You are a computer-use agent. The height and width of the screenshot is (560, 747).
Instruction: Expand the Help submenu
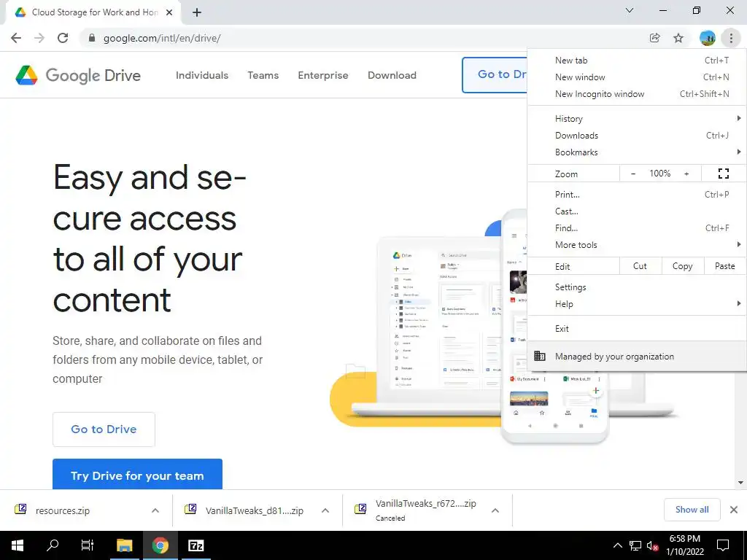[738, 303]
